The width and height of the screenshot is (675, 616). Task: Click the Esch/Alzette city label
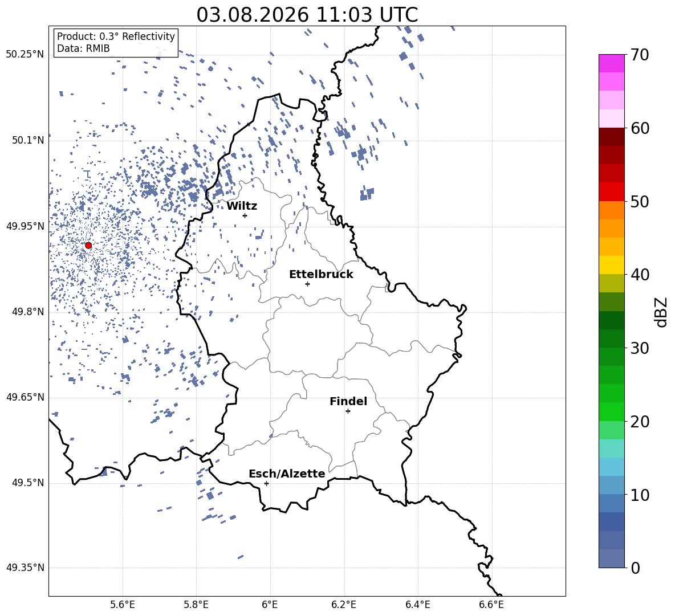click(287, 474)
